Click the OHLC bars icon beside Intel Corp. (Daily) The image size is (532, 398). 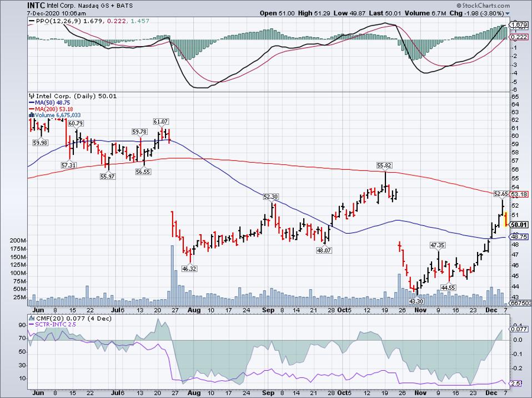(x=32, y=96)
